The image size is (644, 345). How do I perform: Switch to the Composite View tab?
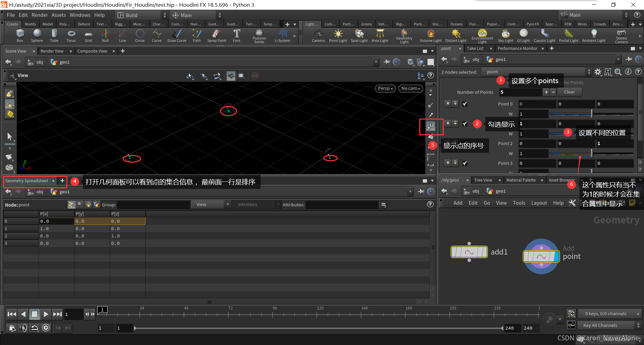click(x=92, y=51)
